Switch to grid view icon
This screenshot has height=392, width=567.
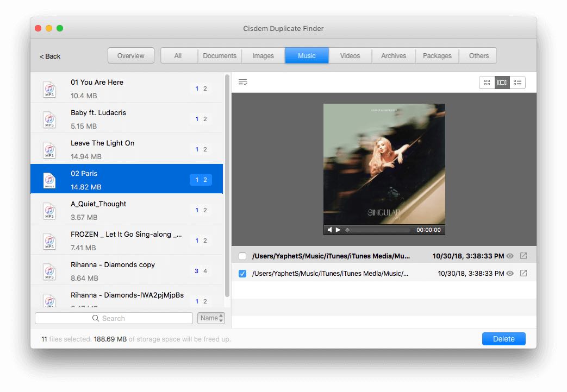[487, 83]
